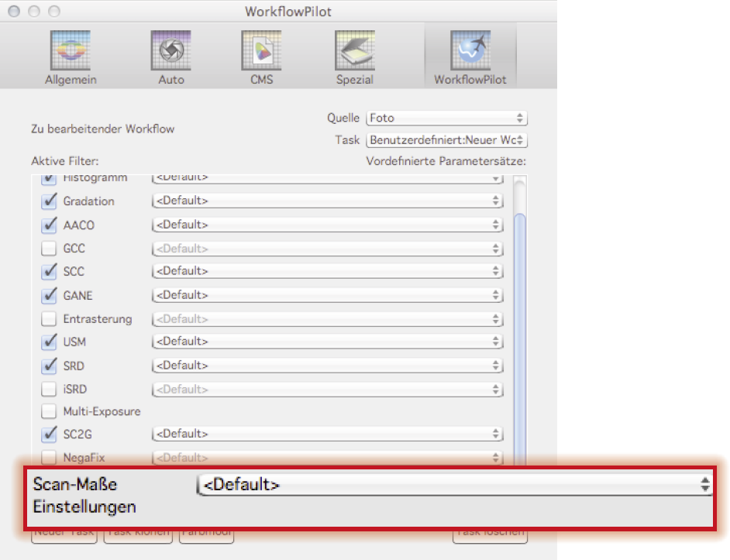Uncheck the USM filter

(x=49, y=341)
